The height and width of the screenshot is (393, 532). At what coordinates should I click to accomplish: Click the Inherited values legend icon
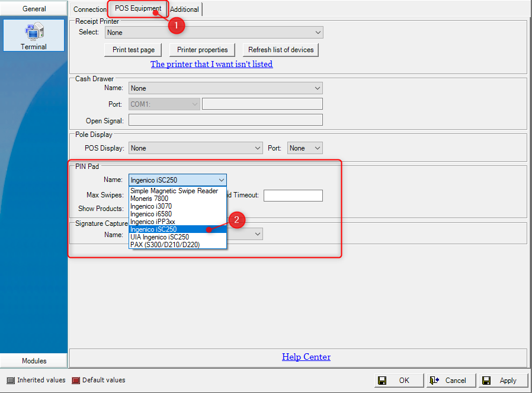(x=11, y=381)
